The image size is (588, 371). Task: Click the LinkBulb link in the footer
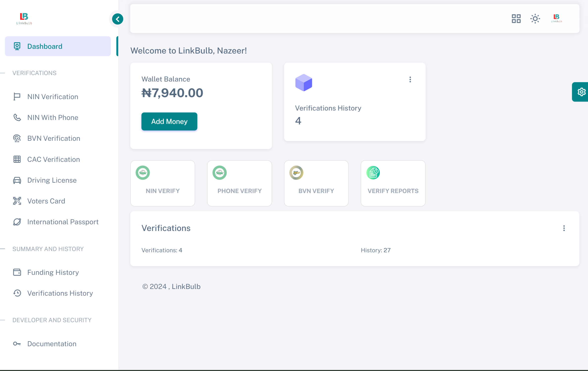click(186, 286)
